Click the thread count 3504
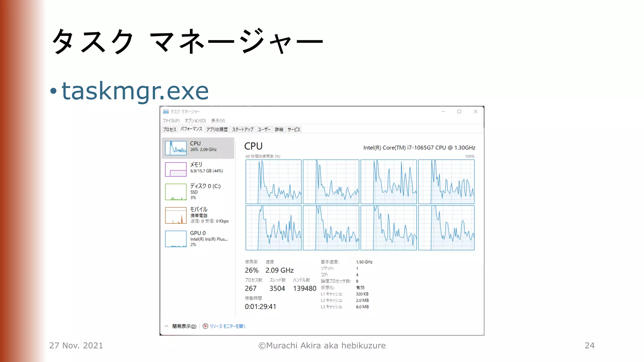Viewport: 644px width, 362px height. point(277,288)
